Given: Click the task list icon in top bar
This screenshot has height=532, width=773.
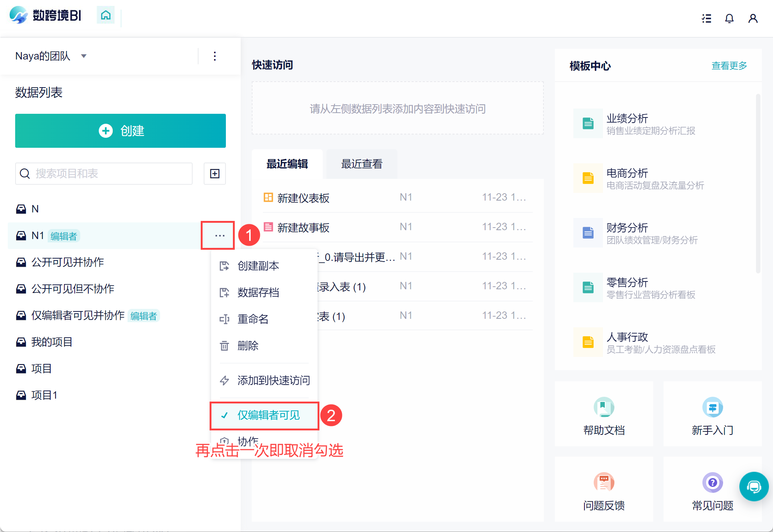Looking at the screenshot, I should click(706, 18).
